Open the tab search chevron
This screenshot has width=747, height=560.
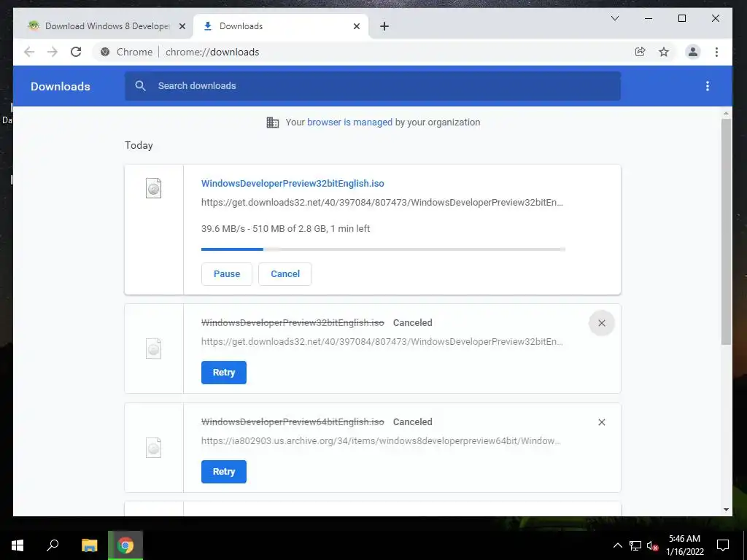tap(615, 18)
